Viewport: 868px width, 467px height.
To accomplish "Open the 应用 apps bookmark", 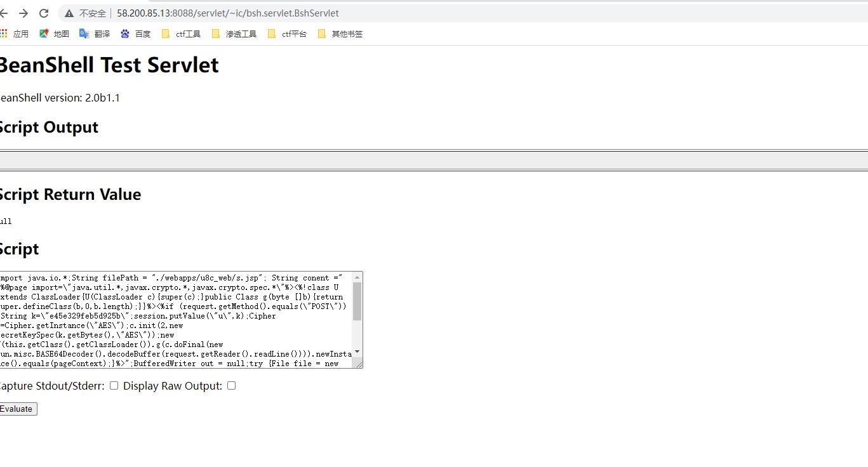I will click(14, 34).
